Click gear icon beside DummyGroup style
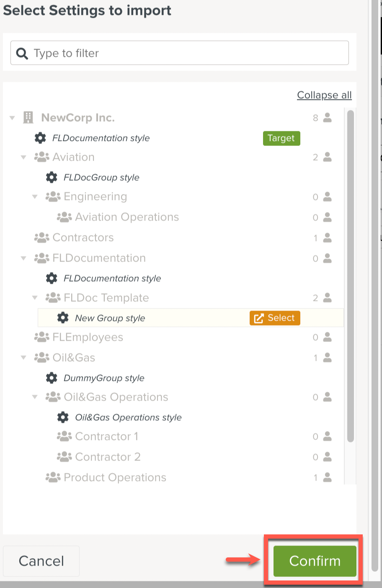The image size is (382, 588). coord(52,378)
